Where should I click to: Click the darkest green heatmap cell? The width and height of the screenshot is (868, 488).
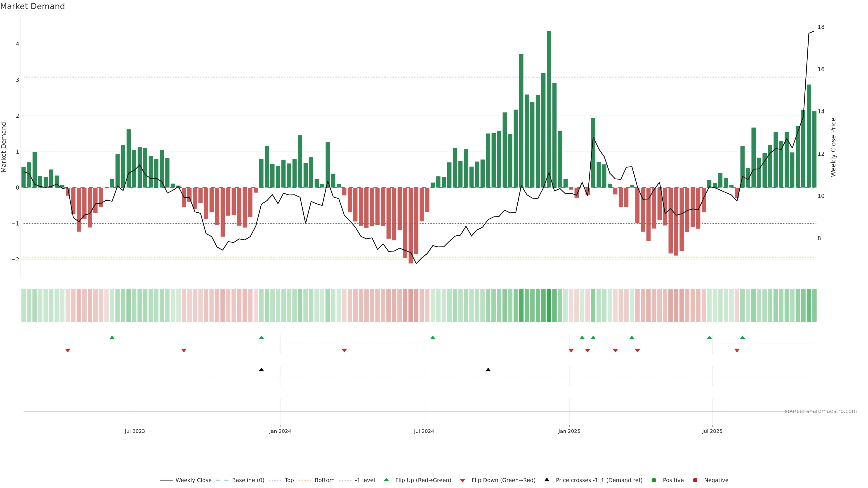tap(549, 305)
